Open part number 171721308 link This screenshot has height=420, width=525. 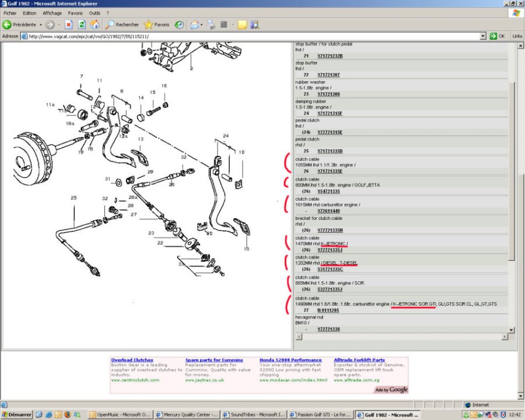328,94
